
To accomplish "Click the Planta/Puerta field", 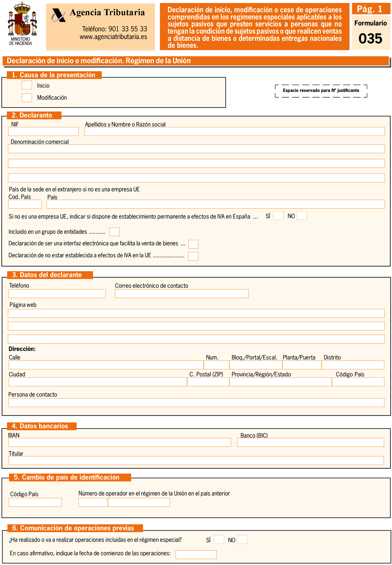I will click(302, 365).
